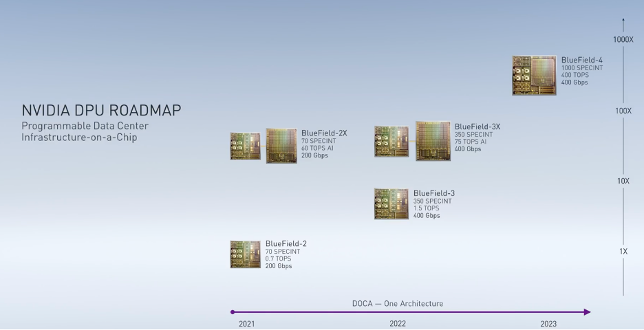Click the BlueField-3X larger GPU die image

[x=433, y=141]
